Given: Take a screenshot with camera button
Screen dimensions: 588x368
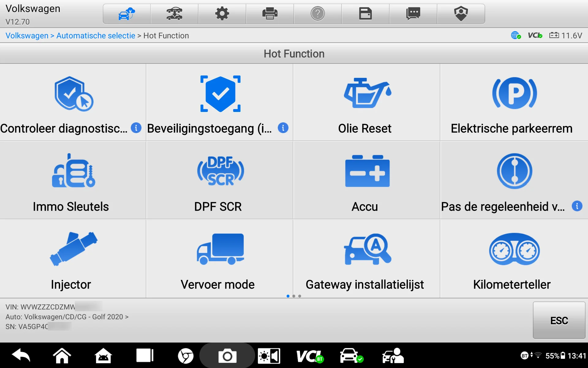Looking at the screenshot, I should [x=227, y=356].
